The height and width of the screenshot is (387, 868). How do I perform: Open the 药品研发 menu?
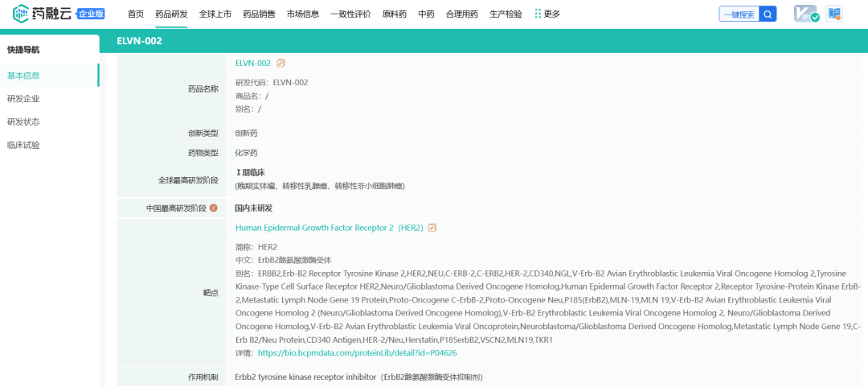coord(171,14)
